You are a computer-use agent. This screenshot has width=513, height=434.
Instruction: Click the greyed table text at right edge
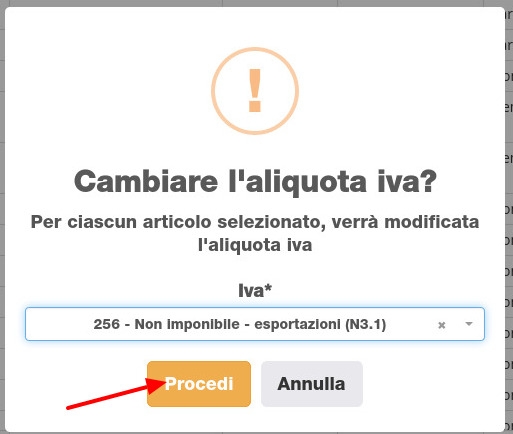click(509, 217)
